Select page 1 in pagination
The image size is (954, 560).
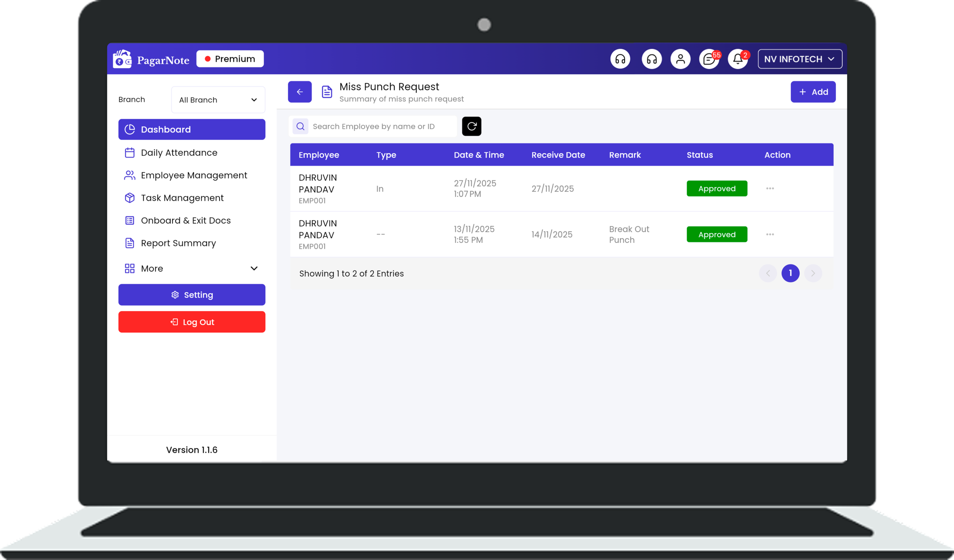click(x=790, y=273)
